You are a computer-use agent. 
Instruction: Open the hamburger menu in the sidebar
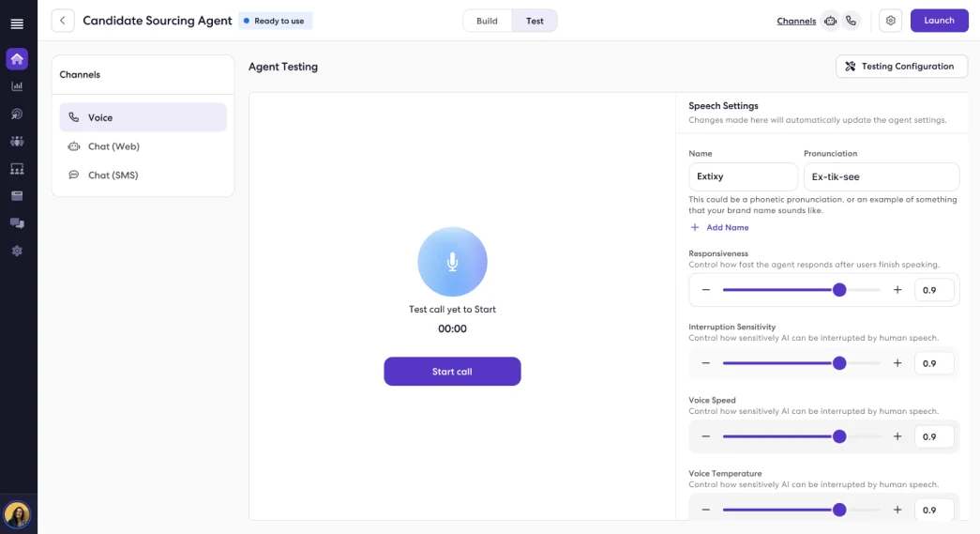pyautogui.click(x=17, y=23)
